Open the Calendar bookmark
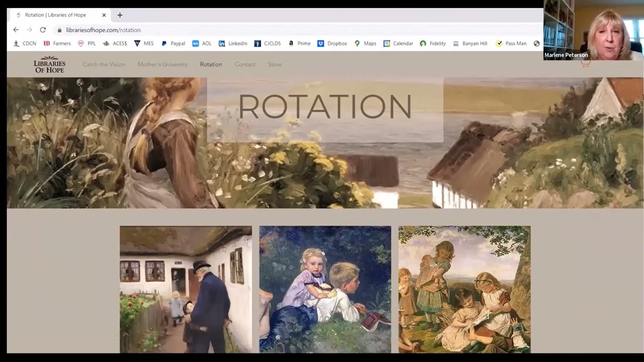 click(x=398, y=44)
